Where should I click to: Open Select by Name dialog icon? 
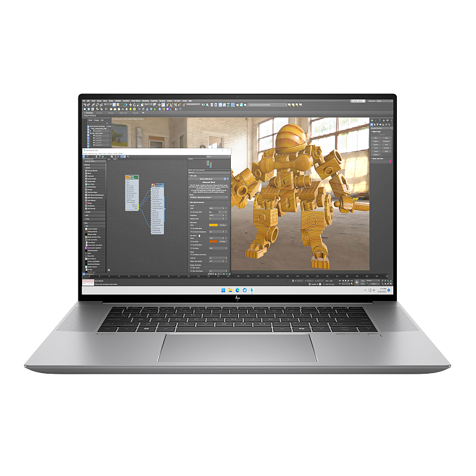118,105
